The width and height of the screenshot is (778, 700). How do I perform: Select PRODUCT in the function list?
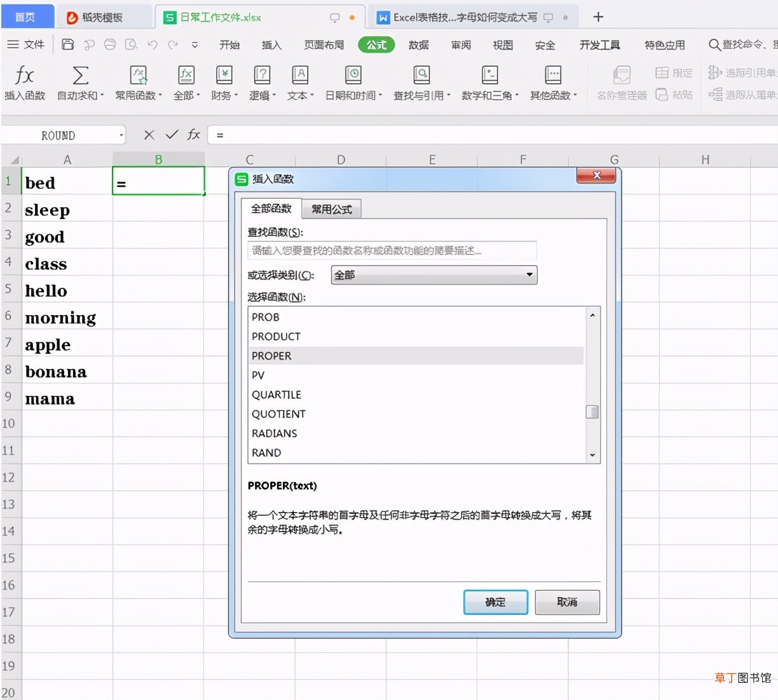[x=416, y=336]
